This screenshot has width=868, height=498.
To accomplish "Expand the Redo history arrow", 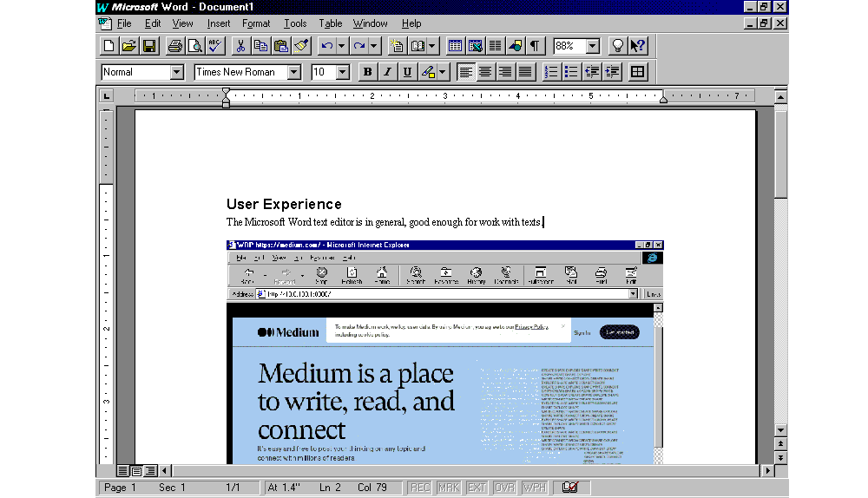I will (373, 46).
